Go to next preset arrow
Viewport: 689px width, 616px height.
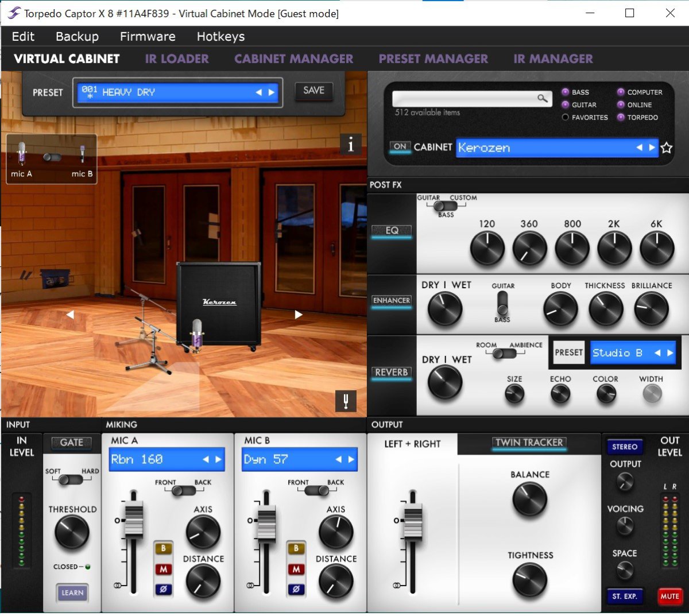pos(271,92)
